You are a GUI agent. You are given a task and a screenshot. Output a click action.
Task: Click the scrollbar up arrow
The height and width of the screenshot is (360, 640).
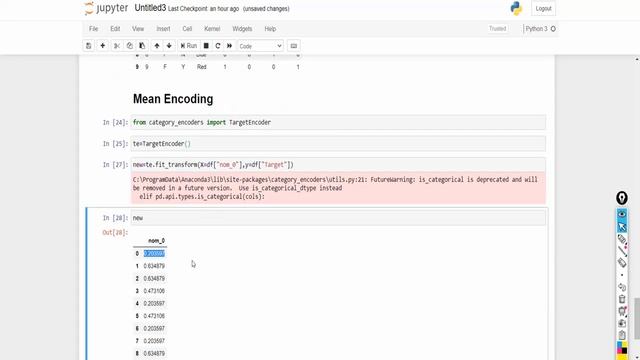tap(637, 60)
